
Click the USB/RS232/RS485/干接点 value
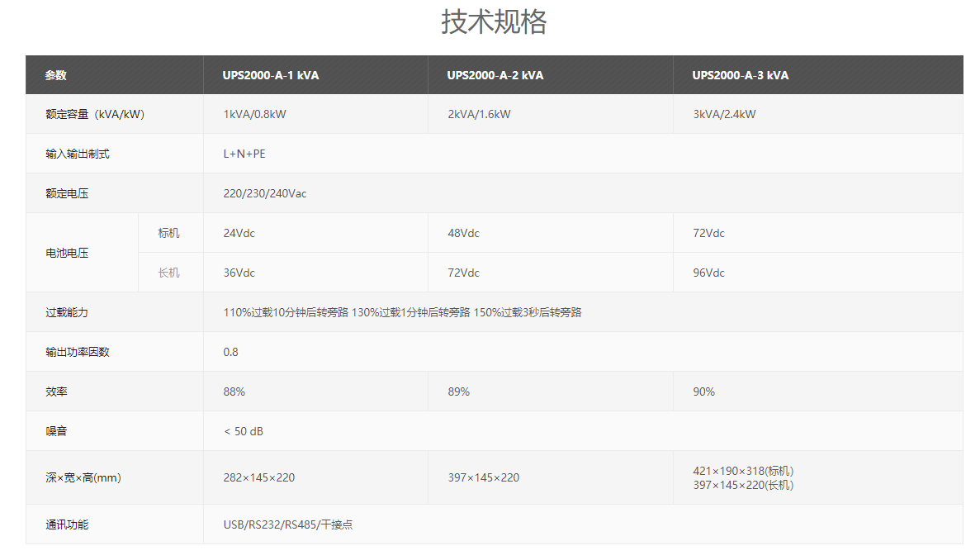click(x=287, y=525)
